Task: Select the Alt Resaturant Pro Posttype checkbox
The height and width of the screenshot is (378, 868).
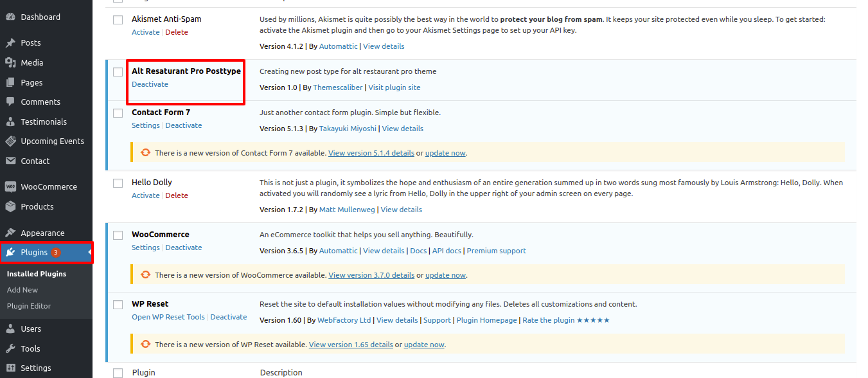Action: pyautogui.click(x=118, y=72)
